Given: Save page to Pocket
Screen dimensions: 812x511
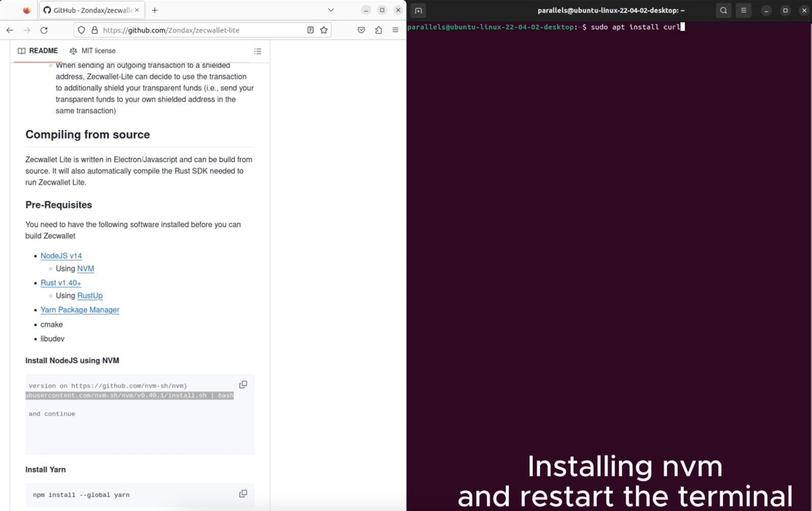Looking at the screenshot, I should click(x=361, y=30).
